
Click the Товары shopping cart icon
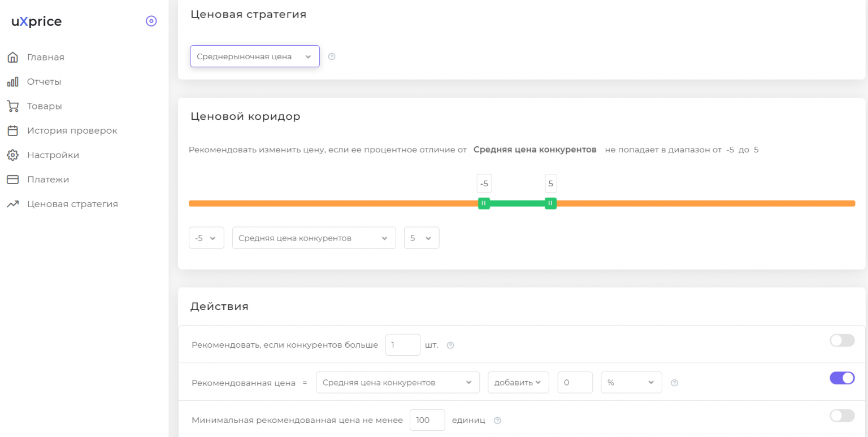point(12,106)
